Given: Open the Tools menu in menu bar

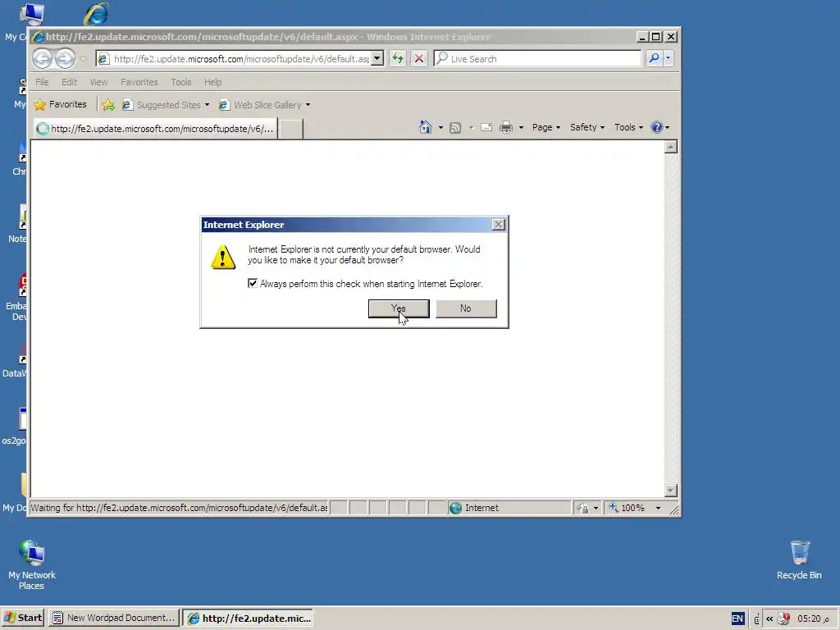Looking at the screenshot, I should click(181, 82).
